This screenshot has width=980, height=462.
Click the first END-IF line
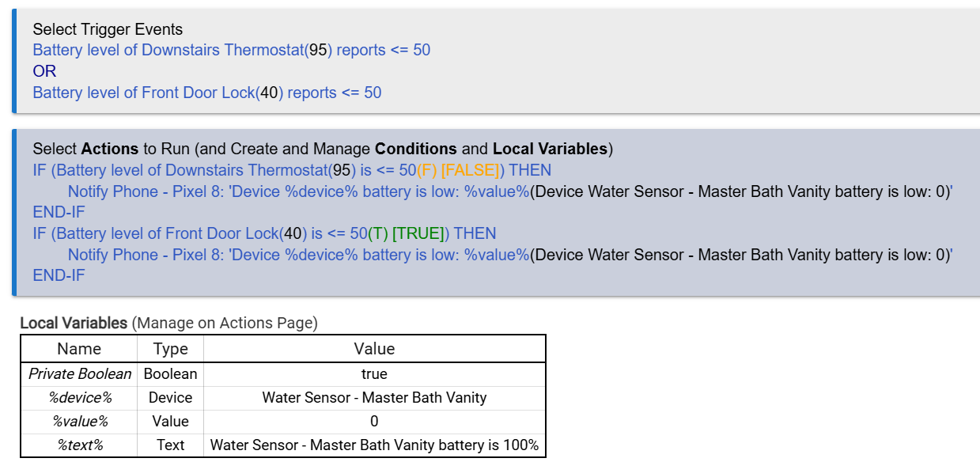tap(59, 212)
